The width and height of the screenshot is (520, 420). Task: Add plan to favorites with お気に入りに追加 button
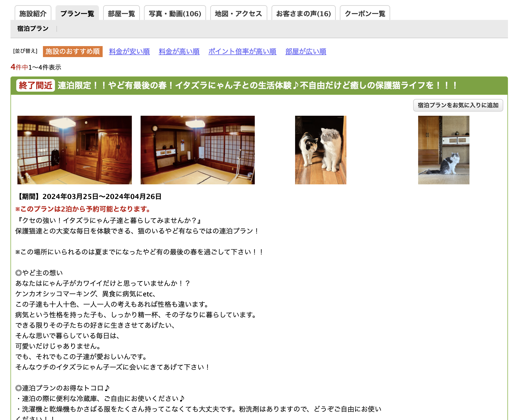coord(458,105)
